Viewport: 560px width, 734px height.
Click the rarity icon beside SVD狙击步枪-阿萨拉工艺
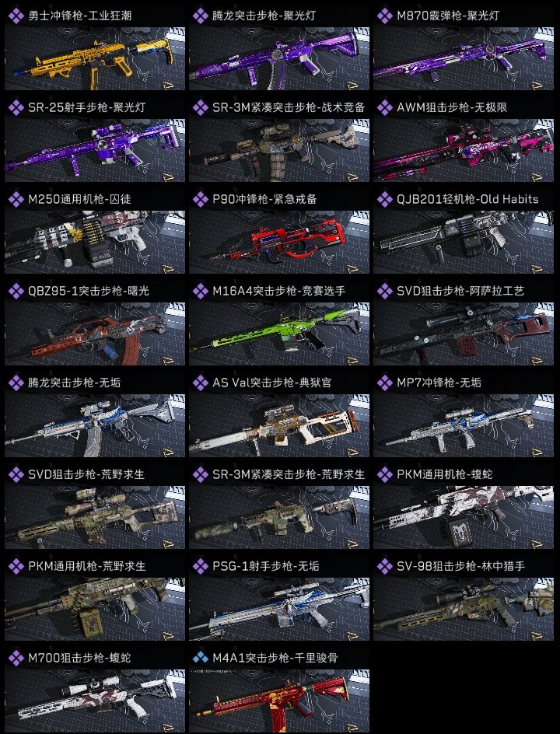(385, 291)
